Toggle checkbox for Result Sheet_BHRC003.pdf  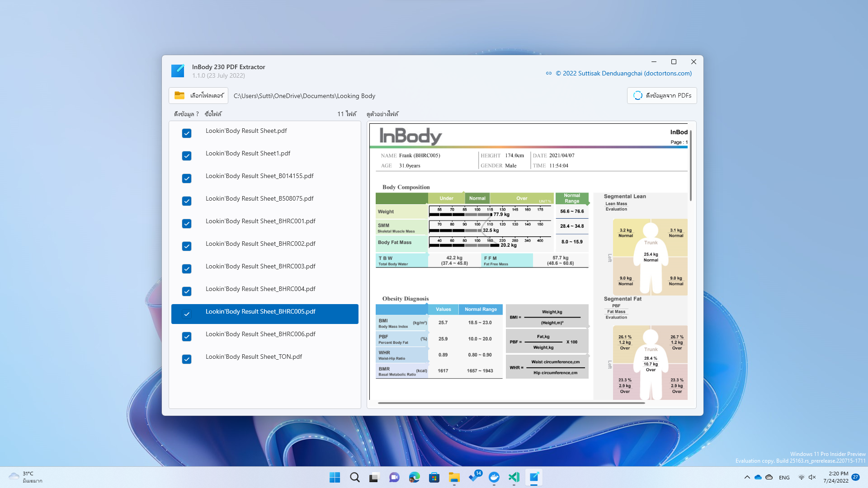pyautogui.click(x=187, y=269)
